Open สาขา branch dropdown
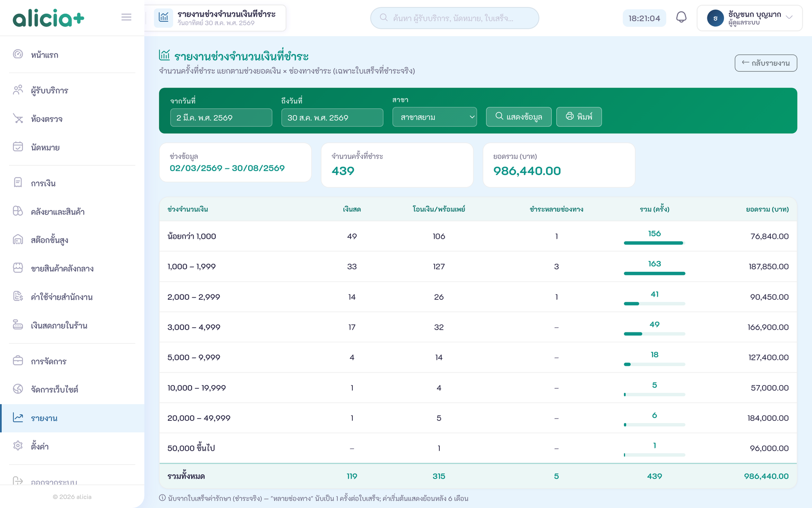Screen dimensions: 812x508 click(x=434, y=117)
